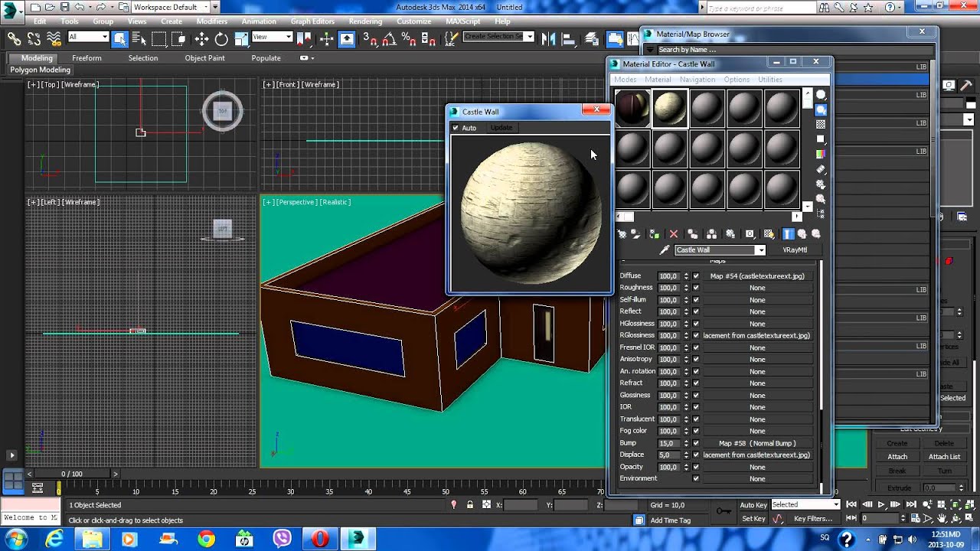980x551 pixels.
Task: Click the Attach List button
Action: [x=944, y=457]
